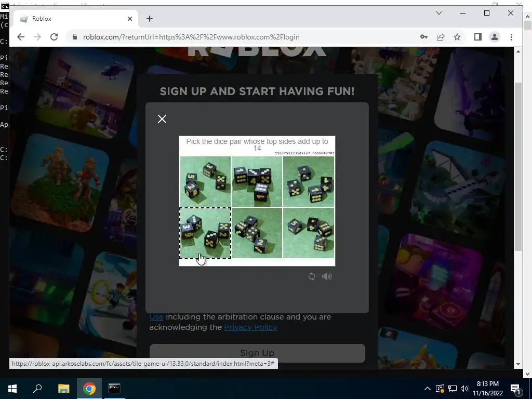
Task: Click the page scrollbar up arrow
Action: coord(518,51)
